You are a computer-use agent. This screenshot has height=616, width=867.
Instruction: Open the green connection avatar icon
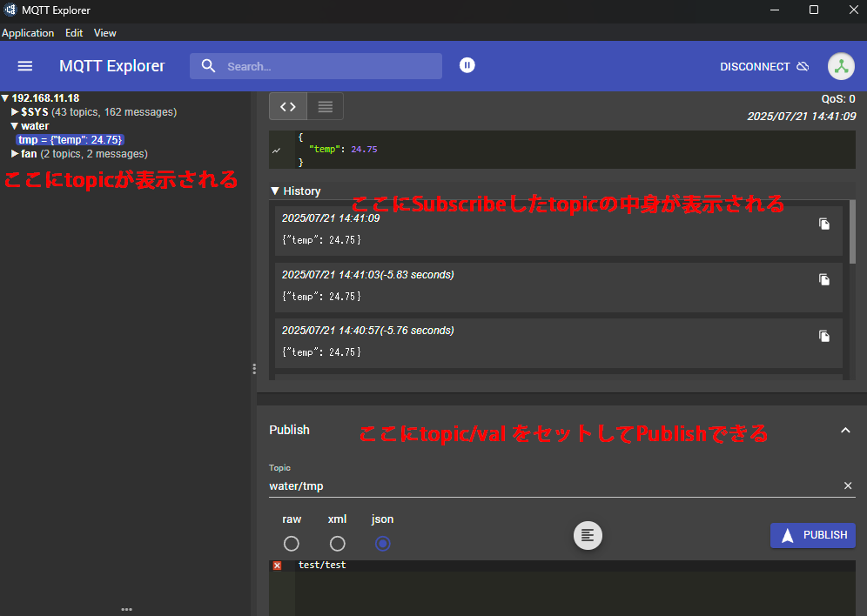click(x=841, y=66)
